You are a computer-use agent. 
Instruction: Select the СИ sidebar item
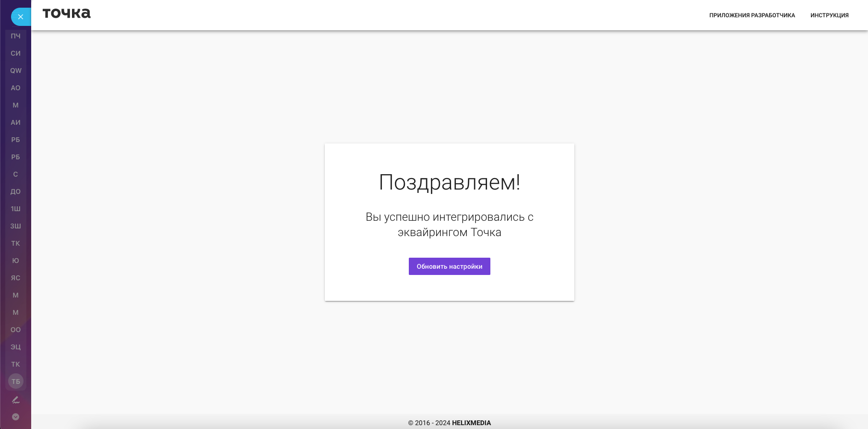coord(16,53)
